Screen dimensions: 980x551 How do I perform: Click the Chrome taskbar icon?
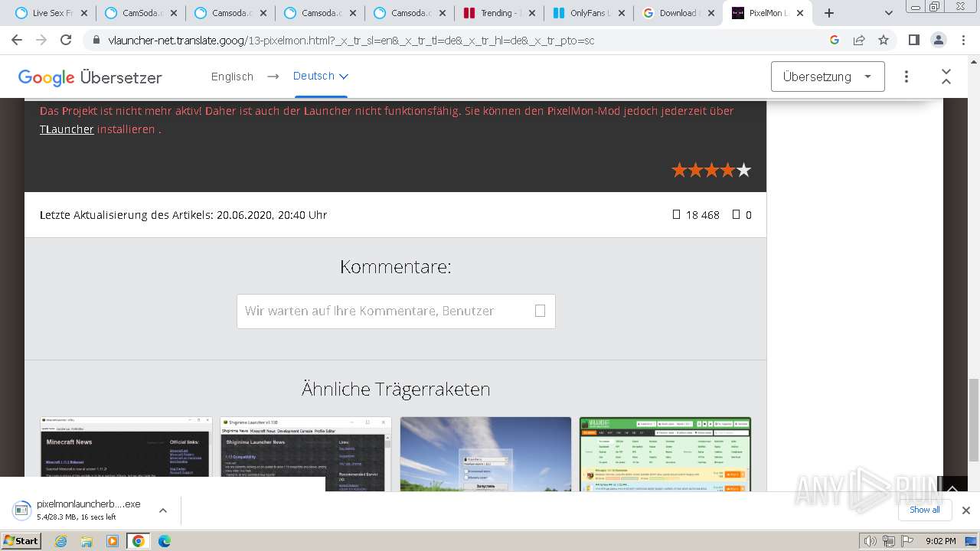(x=139, y=541)
